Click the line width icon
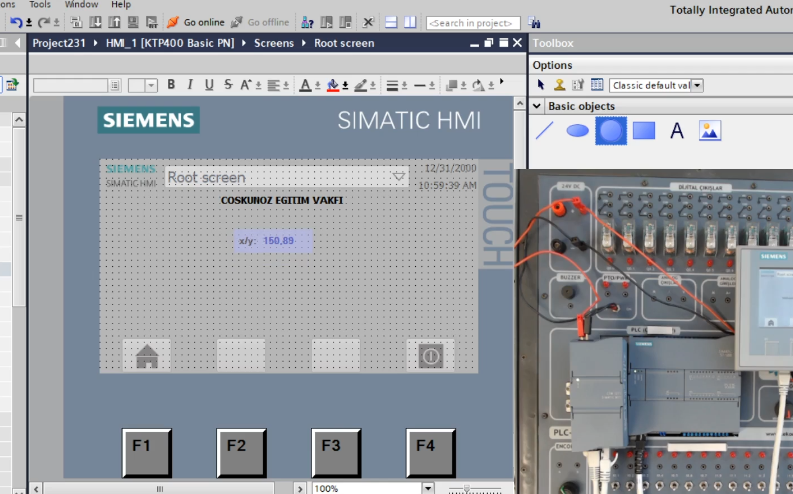The width and height of the screenshot is (793, 494). click(x=392, y=85)
